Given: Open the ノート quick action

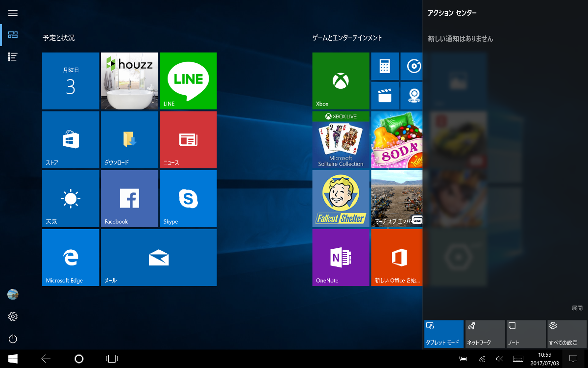Looking at the screenshot, I should 526,334.
